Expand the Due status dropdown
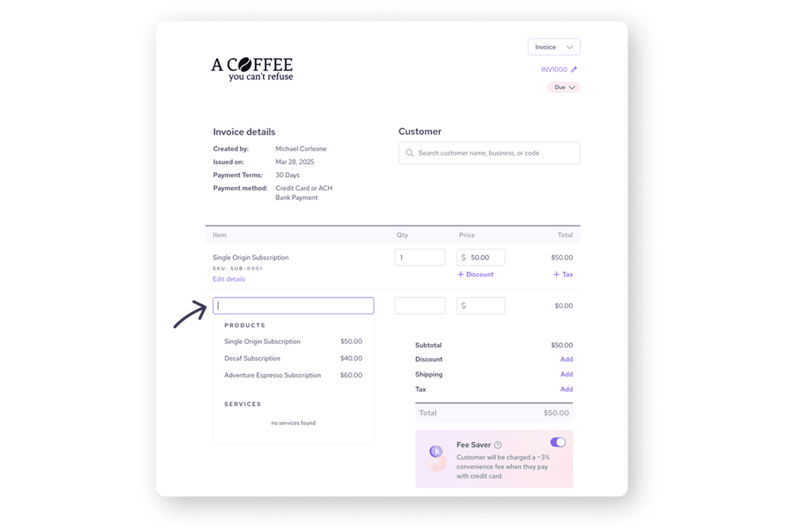798x532 pixels. tap(564, 87)
